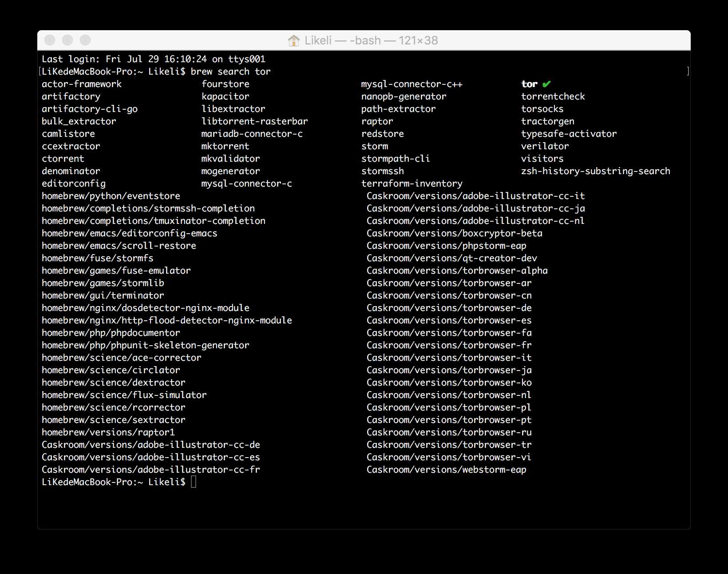
Task: Click 'libtorrent-rasterbar' entry
Action: pyautogui.click(x=255, y=121)
